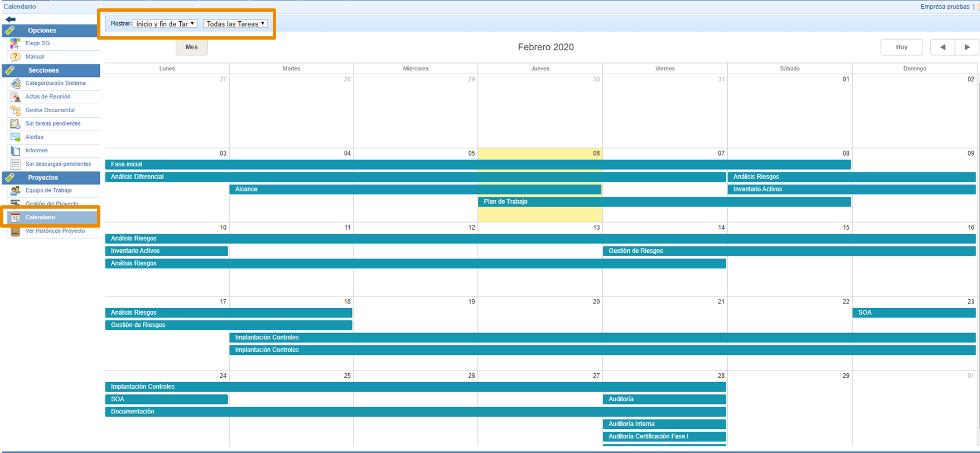Go to next month arrow

click(967, 47)
